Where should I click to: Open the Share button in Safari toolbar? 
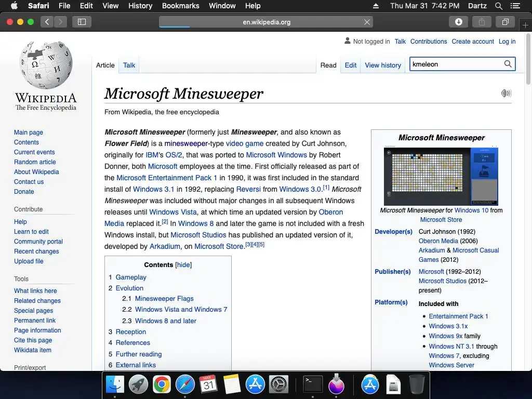(482, 22)
